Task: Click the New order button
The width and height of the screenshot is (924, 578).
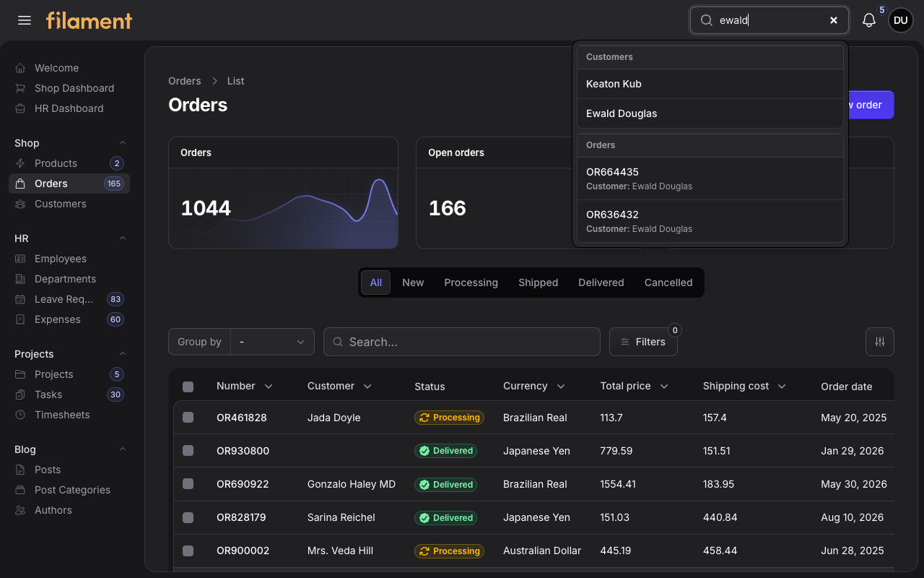Action: coord(871,105)
